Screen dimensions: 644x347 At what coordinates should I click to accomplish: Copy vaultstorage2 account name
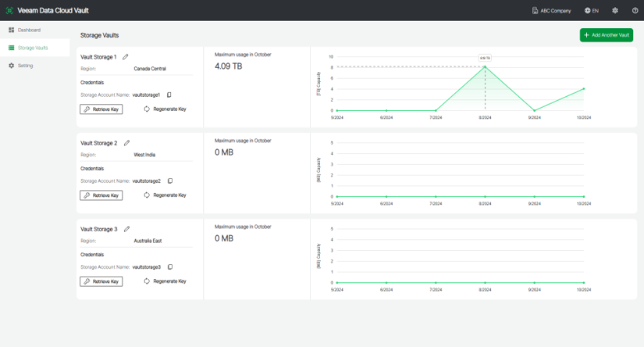[x=170, y=181]
